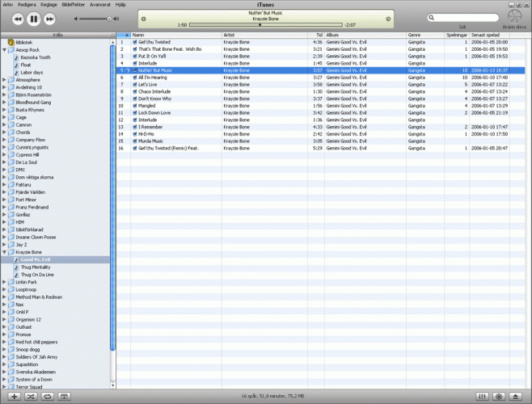
Task: Click left round icon in display panel
Action: tap(144, 19)
